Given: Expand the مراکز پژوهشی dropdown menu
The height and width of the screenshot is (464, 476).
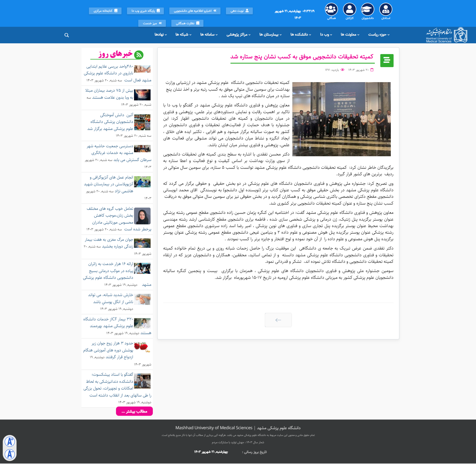Looking at the screenshot, I should pyautogui.click(x=239, y=35).
